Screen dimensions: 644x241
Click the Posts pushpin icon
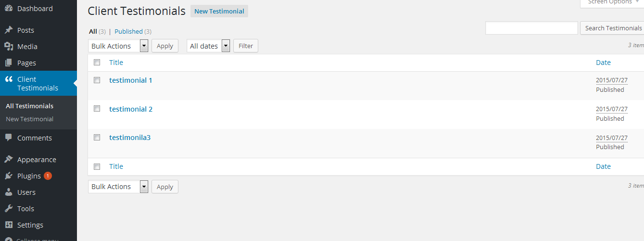(x=9, y=30)
